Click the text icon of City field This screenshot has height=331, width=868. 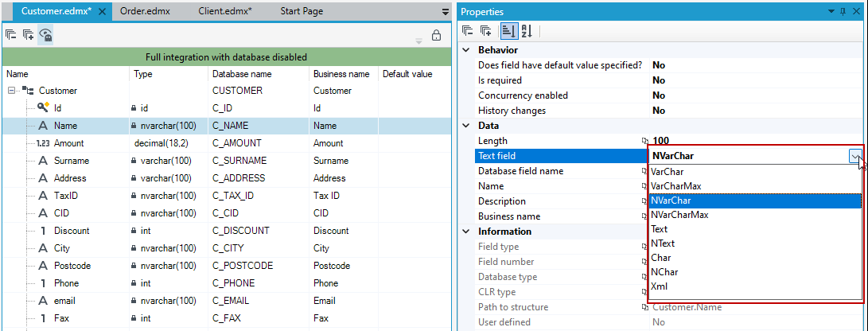(43, 248)
